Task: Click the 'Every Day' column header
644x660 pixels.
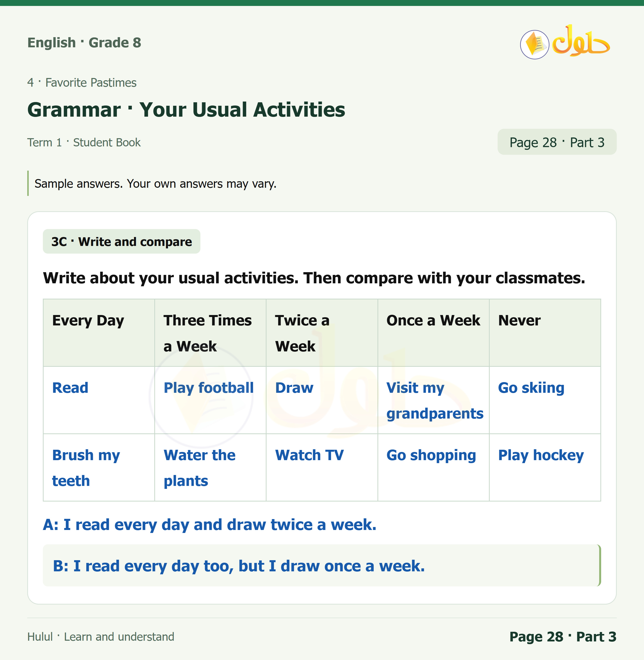Action: [x=99, y=333]
